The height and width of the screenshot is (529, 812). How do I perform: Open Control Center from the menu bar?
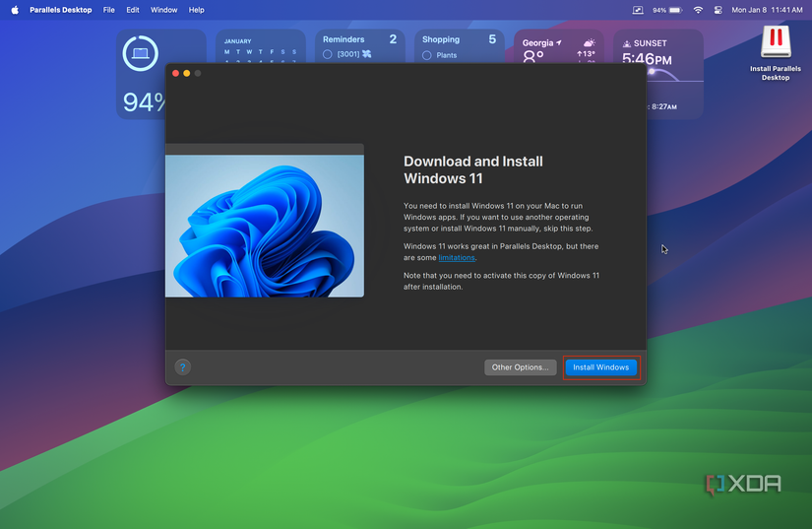718,10
